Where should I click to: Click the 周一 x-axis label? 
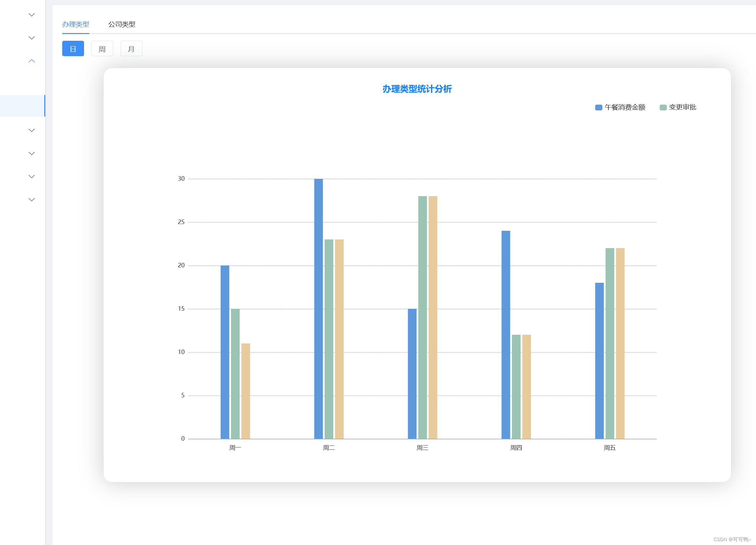(235, 448)
